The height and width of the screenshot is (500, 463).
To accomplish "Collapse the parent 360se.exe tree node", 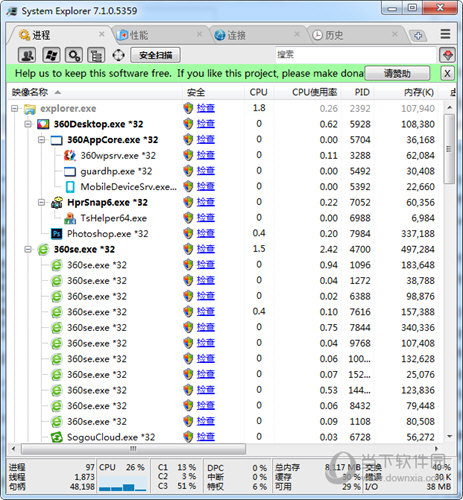I will [28, 249].
